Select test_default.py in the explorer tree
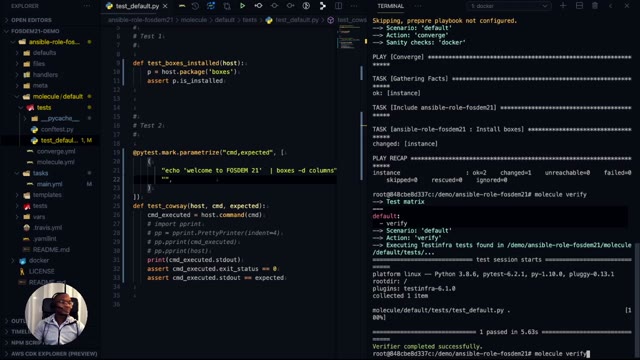Screen dimensions: 640x360 [59, 140]
